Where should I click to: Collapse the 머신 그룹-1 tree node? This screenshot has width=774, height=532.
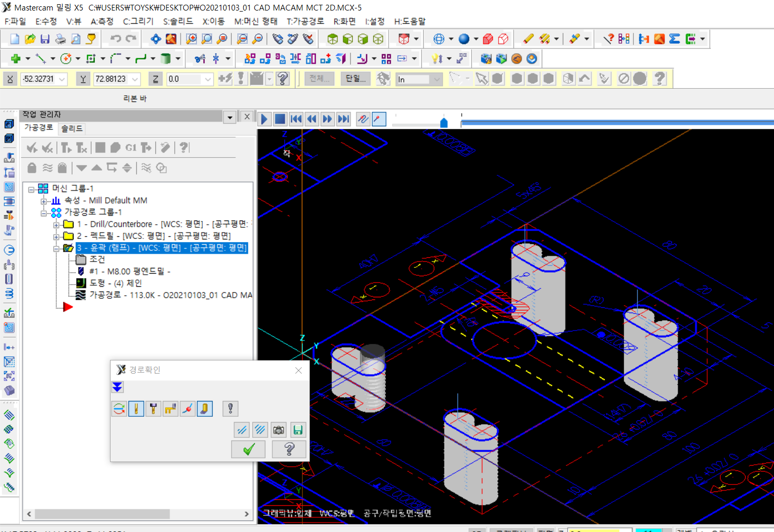click(x=32, y=189)
